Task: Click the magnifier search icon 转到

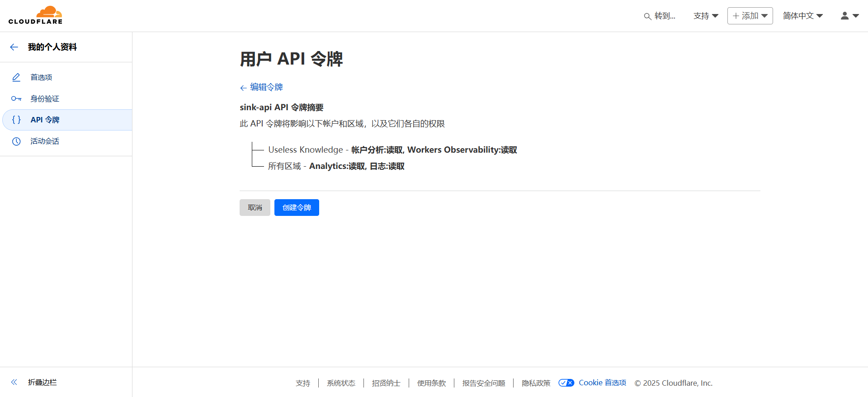Action: click(647, 16)
